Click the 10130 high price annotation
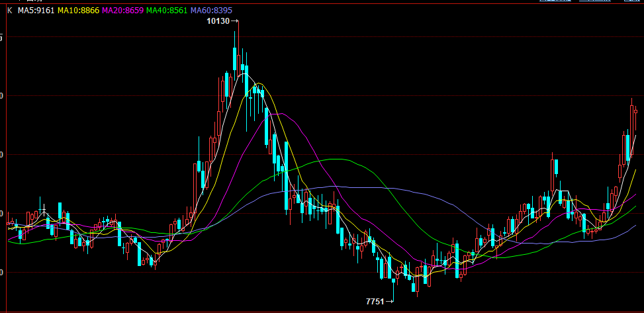The height and width of the screenshot is (313, 644). point(217,22)
